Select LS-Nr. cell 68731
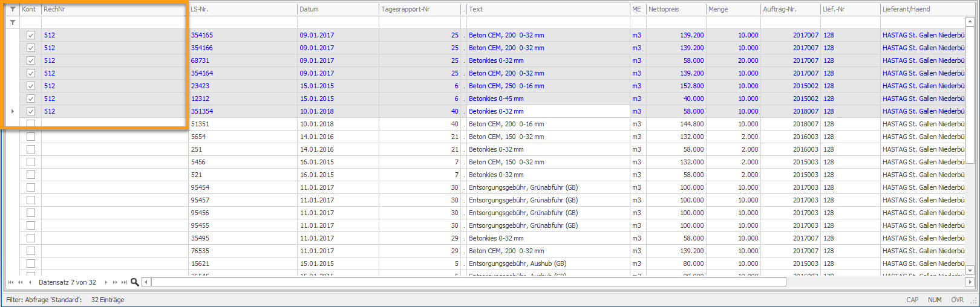The width and height of the screenshot is (980, 307). pos(243,60)
